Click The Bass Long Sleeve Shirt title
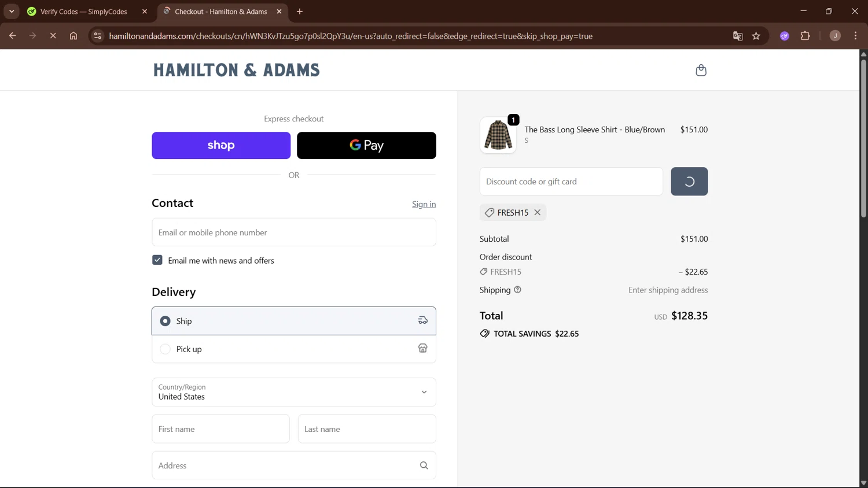 [594, 130]
